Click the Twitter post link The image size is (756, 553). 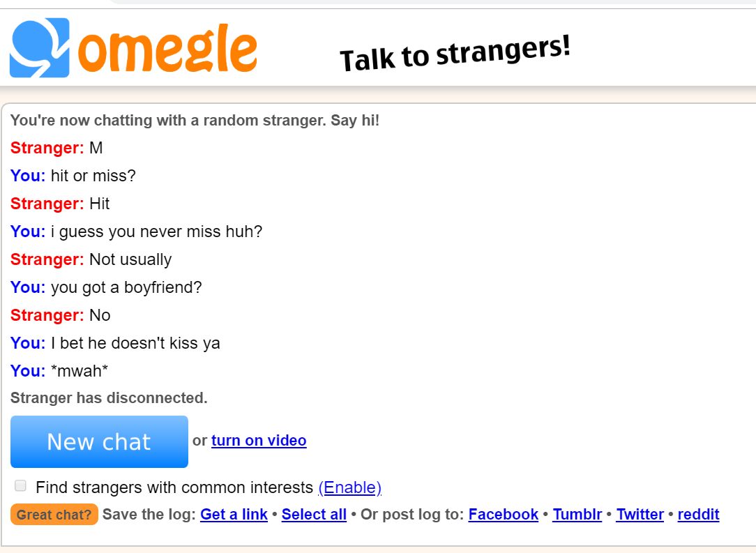640,515
